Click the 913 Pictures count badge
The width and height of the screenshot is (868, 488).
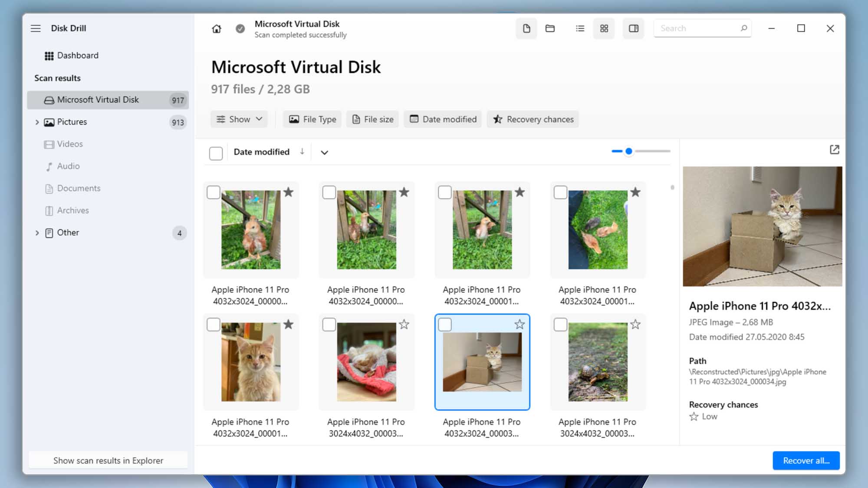coord(178,122)
